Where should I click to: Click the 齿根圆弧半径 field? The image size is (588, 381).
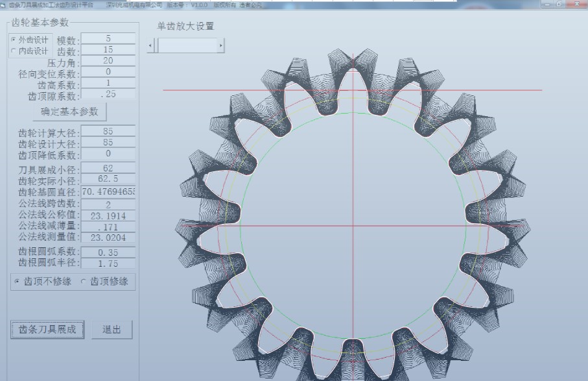(108, 264)
